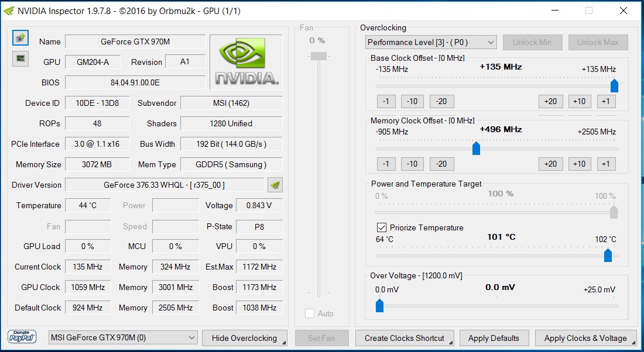644x352 pixels.
Task: Open the Performance Level dropdown
Action: [431, 42]
